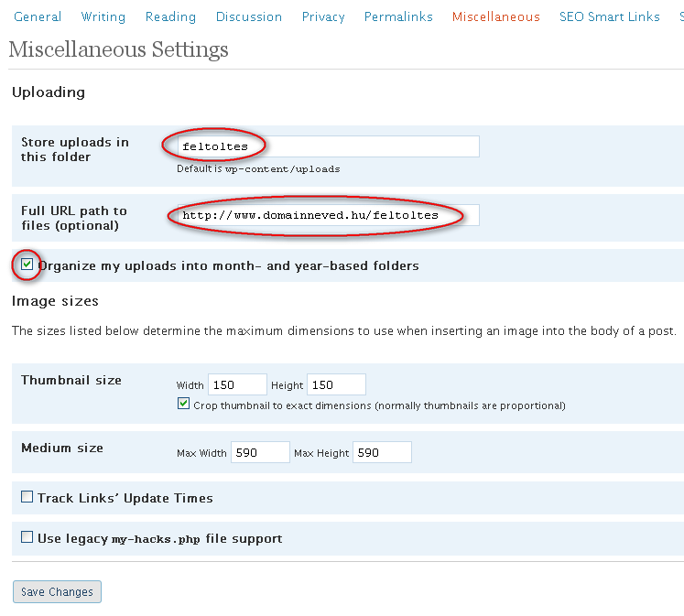The width and height of the screenshot is (684, 616).
Task: Uncheck organize uploads into month/year folders
Action: tap(27, 265)
